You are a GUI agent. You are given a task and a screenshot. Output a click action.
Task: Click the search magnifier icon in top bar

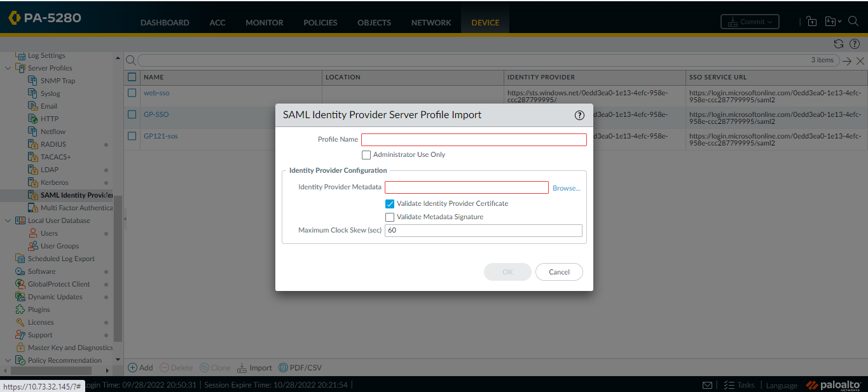pyautogui.click(x=853, y=21)
